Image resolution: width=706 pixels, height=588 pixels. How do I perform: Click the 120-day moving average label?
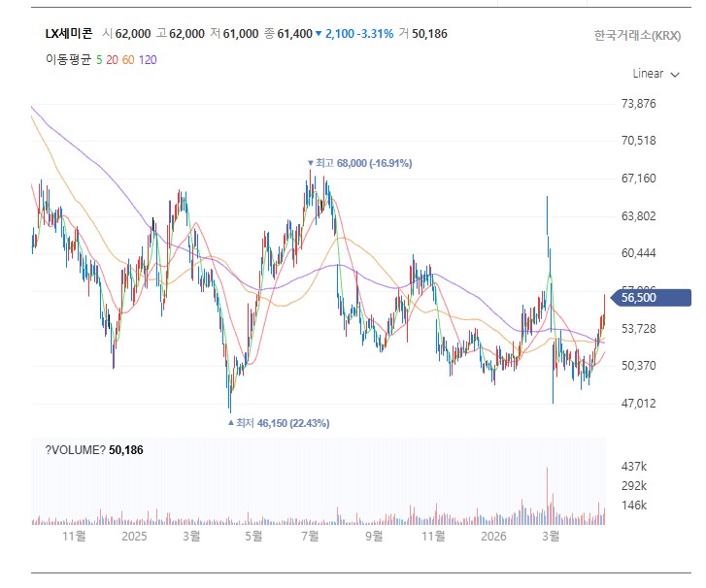(x=148, y=60)
